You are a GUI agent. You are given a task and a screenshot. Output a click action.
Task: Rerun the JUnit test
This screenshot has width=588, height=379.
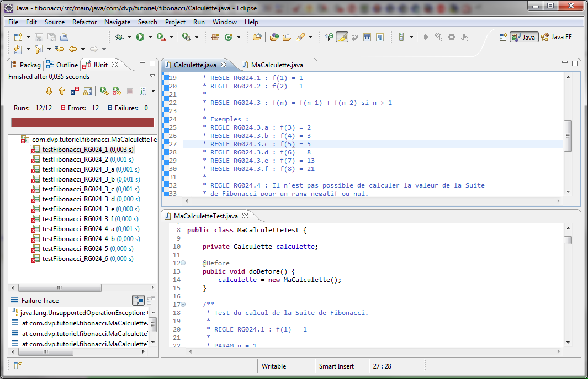tap(103, 91)
